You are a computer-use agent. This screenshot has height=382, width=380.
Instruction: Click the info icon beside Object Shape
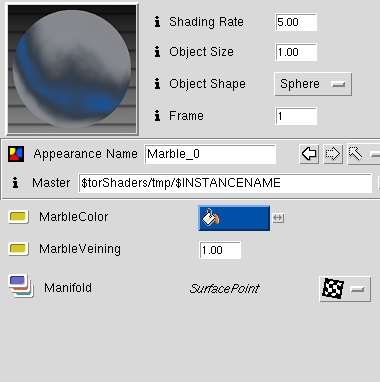(157, 84)
